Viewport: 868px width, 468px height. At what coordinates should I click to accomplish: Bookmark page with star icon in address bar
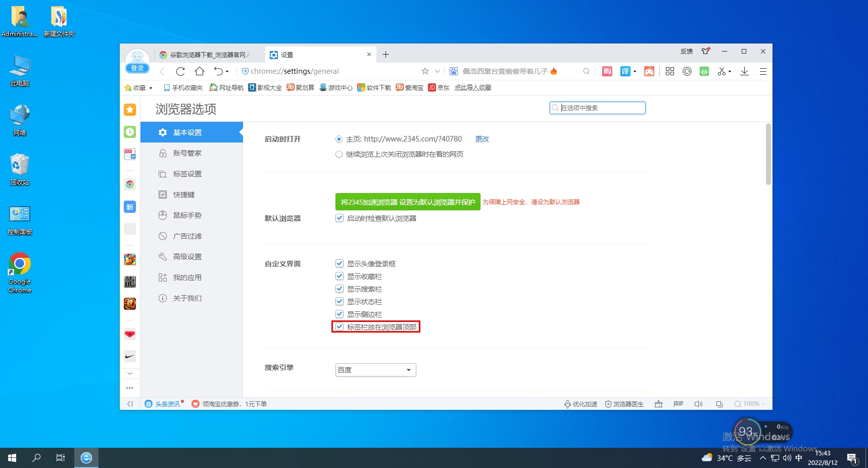pos(425,71)
